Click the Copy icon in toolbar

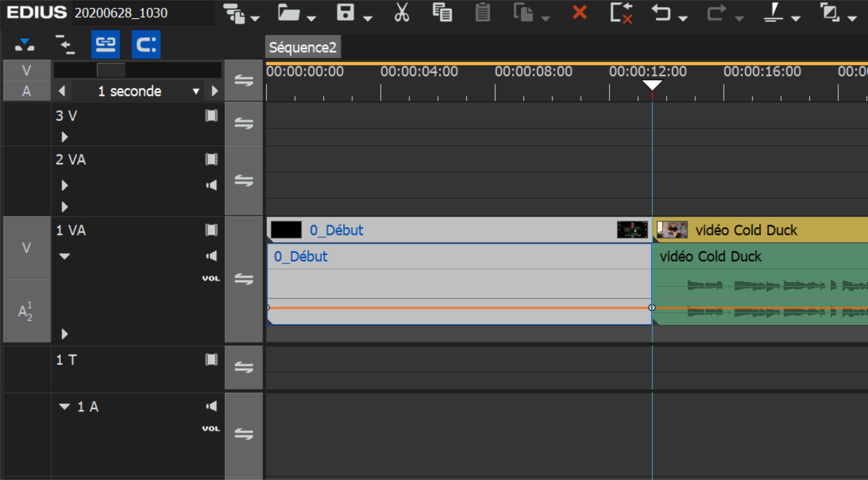click(x=442, y=12)
